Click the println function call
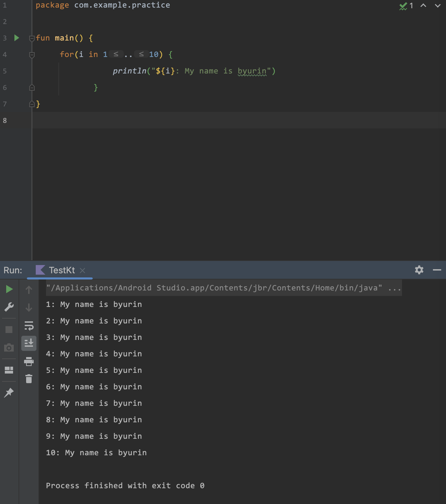This screenshot has height=504, width=446. [x=130, y=71]
